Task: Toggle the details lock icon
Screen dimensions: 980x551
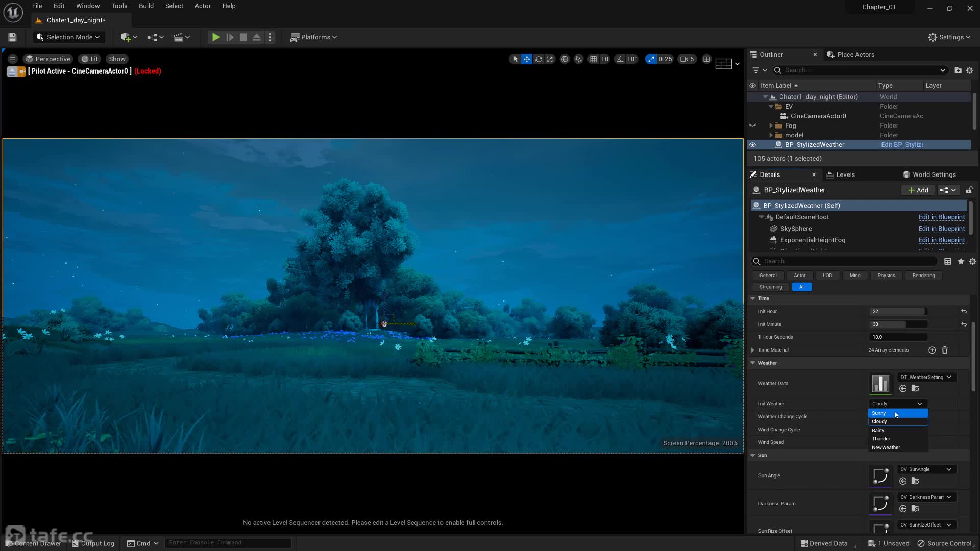Action: (x=969, y=190)
